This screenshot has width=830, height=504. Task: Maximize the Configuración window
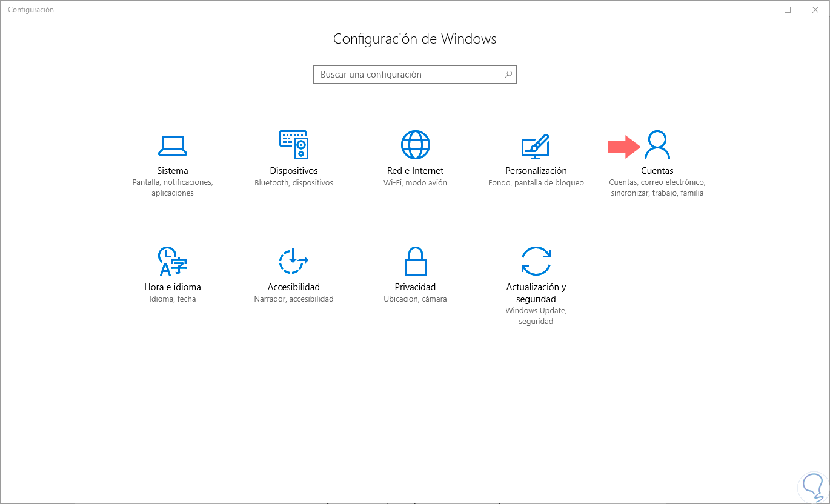(x=788, y=10)
